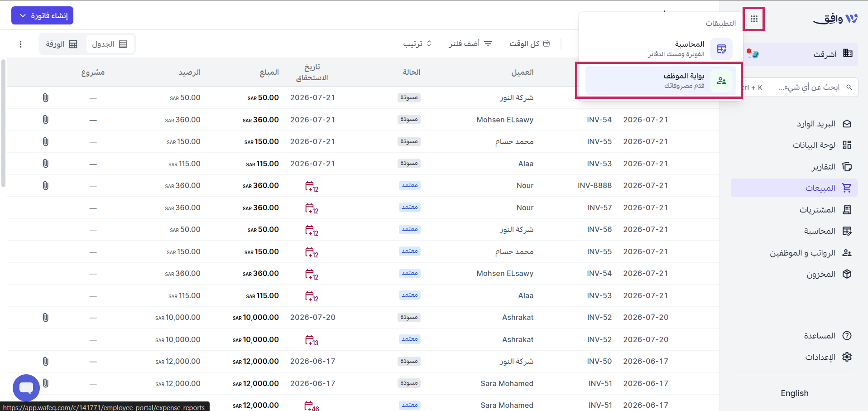
Task: Click overdue +13 calendar icon in Ashrakat row
Action: tap(312, 340)
